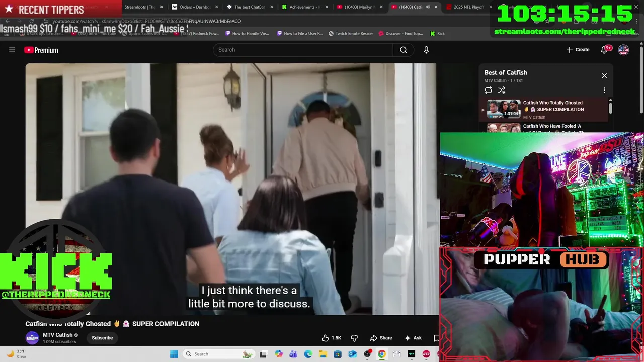This screenshot has height=362, width=644.
Task: Open File Explorer from the taskbar
Action: tap(323, 354)
